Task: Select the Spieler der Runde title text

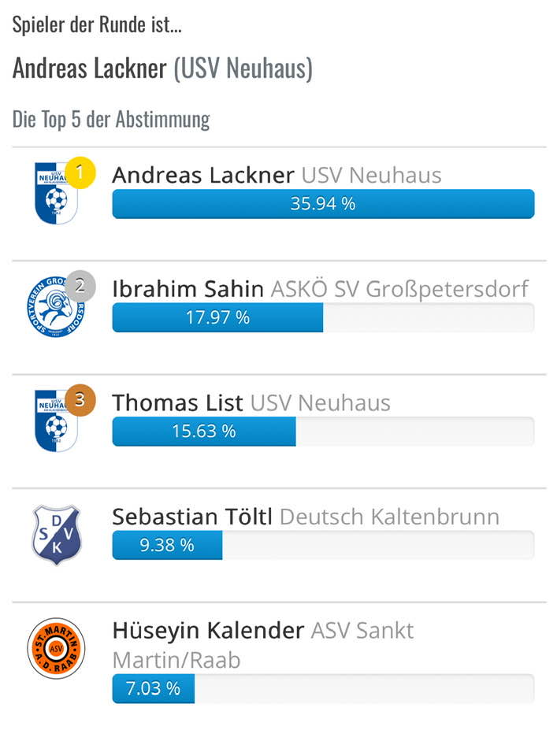Action: pyautogui.click(x=97, y=24)
